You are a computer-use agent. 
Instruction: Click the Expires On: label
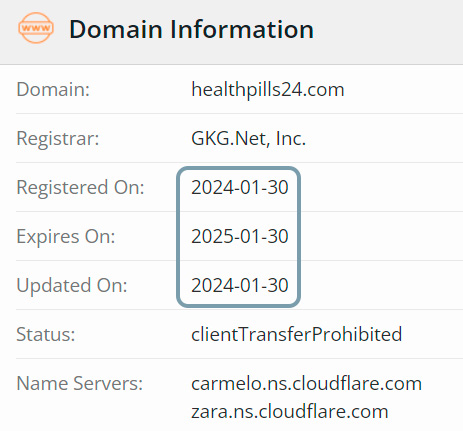(x=66, y=237)
